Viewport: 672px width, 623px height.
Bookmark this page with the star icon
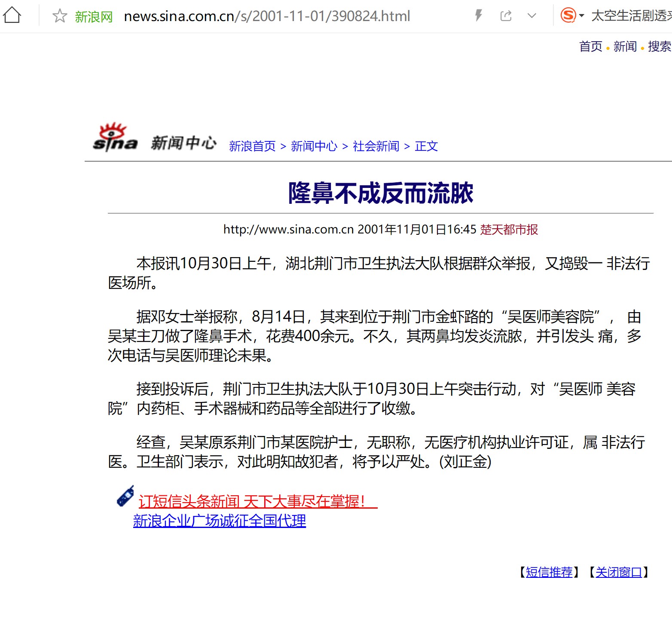pyautogui.click(x=60, y=16)
